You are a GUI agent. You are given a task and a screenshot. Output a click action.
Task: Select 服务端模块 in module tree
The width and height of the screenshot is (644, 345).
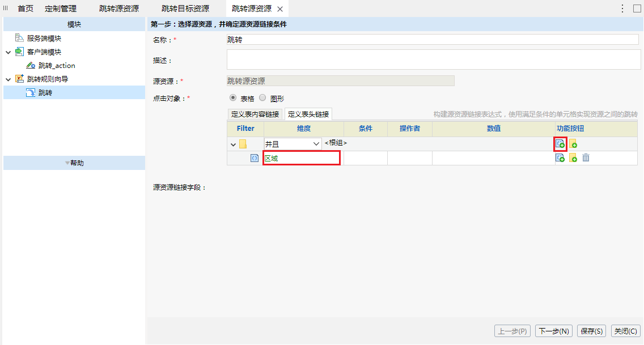[44, 38]
